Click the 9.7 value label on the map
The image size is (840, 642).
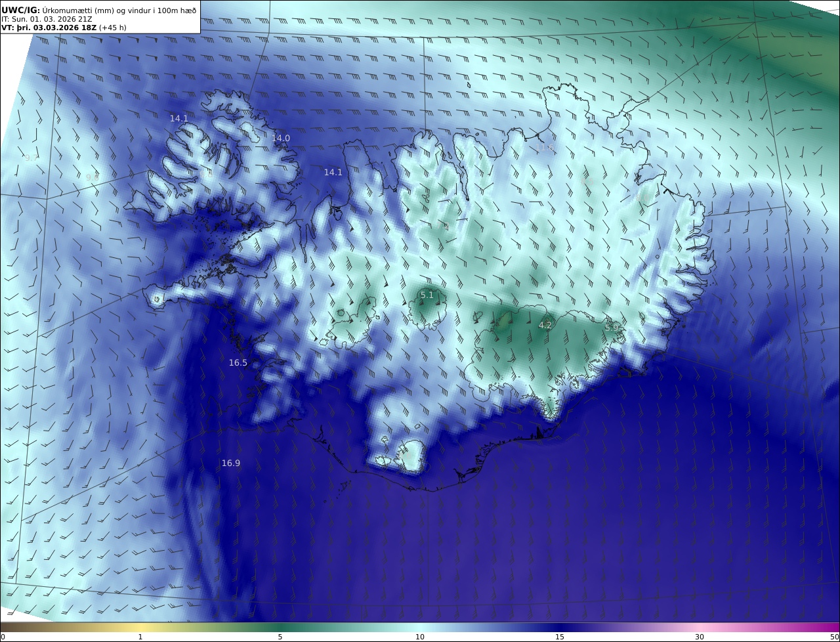tap(31, 158)
